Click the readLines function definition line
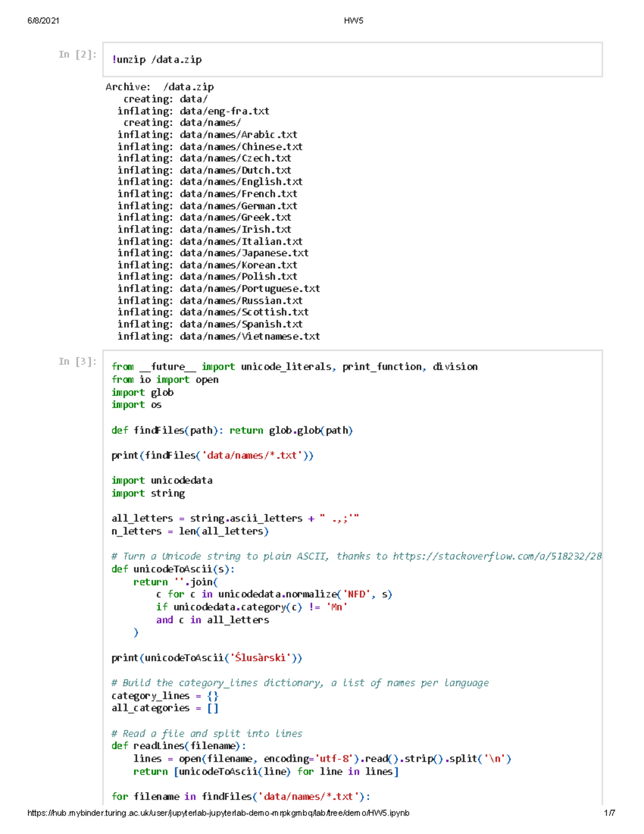 [x=178, y=745]
